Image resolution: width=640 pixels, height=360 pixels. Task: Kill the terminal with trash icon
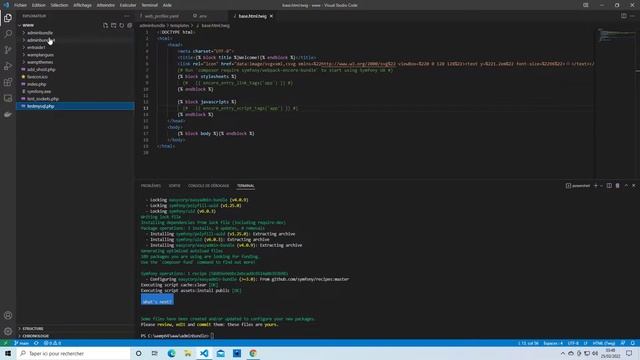pos(618,186)
